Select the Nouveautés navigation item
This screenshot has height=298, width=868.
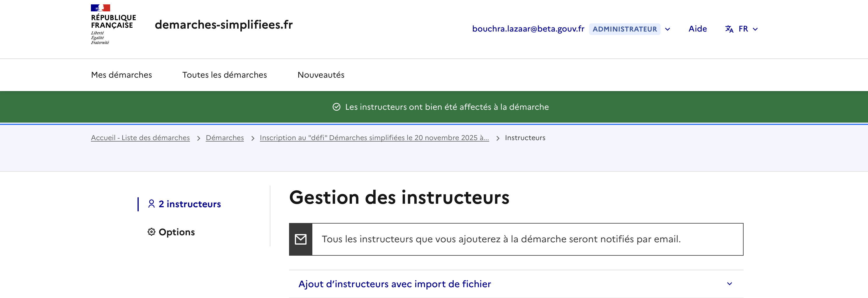click(x=321, y=75)
